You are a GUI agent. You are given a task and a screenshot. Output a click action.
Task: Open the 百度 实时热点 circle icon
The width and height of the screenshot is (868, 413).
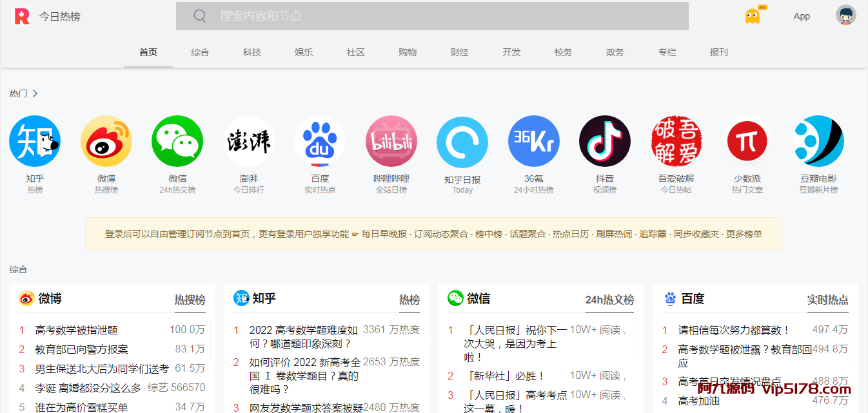(x=320, y=141)
